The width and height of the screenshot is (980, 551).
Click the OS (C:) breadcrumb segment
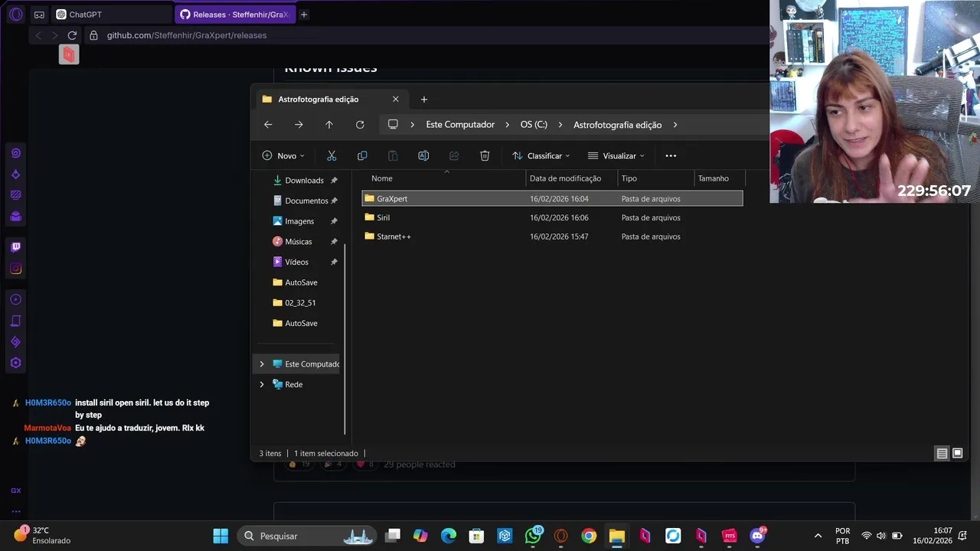coord(534,125)
